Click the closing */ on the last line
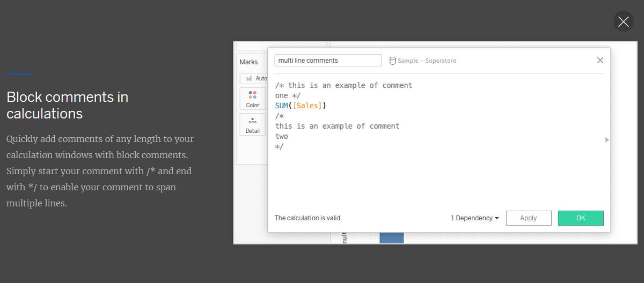Viewport: 644px width, 283px height. (x=279, y=146)
